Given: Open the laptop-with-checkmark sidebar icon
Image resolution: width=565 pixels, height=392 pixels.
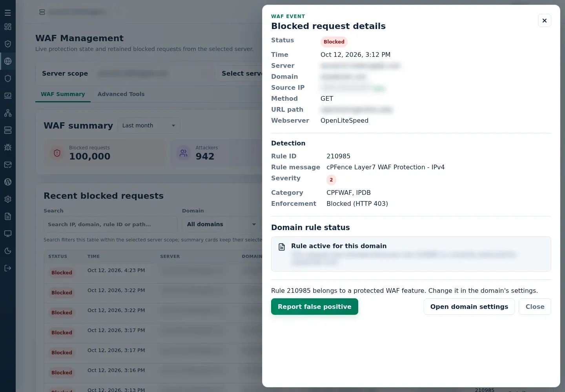Looking at the screenshot, I should click(x=8, y=96).
